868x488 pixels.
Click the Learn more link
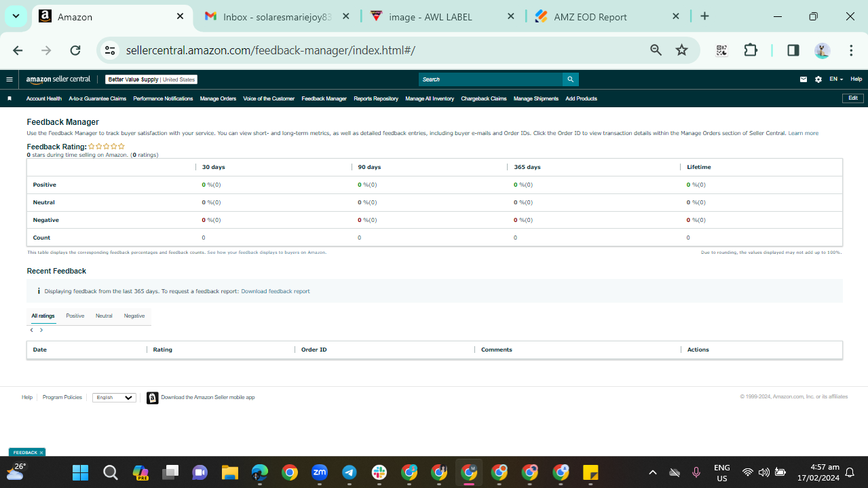(803, 133)
